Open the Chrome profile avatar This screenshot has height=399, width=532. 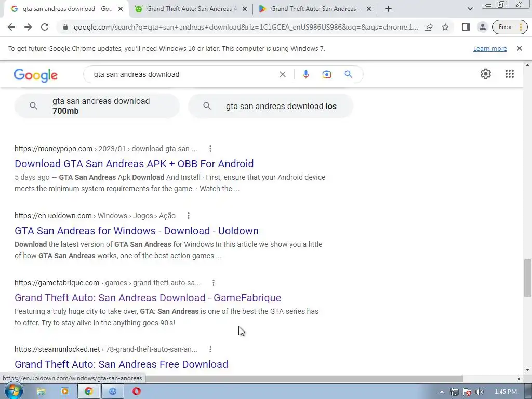pyautogui.click(x=483, y=27)
